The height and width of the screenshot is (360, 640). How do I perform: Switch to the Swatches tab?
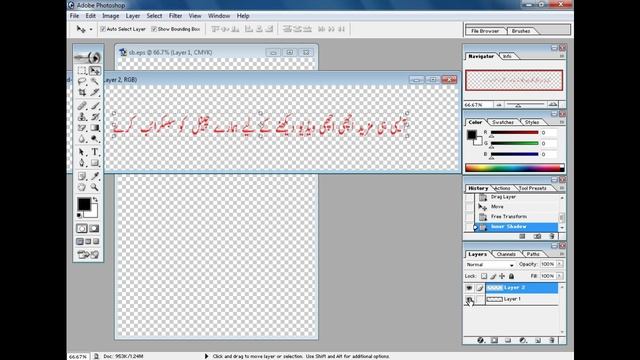(502, 122)
